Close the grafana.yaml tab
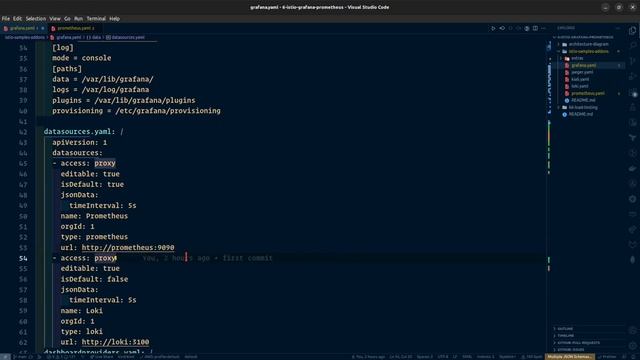The height and width of the screenshot is (360, 640). (42, 28)
